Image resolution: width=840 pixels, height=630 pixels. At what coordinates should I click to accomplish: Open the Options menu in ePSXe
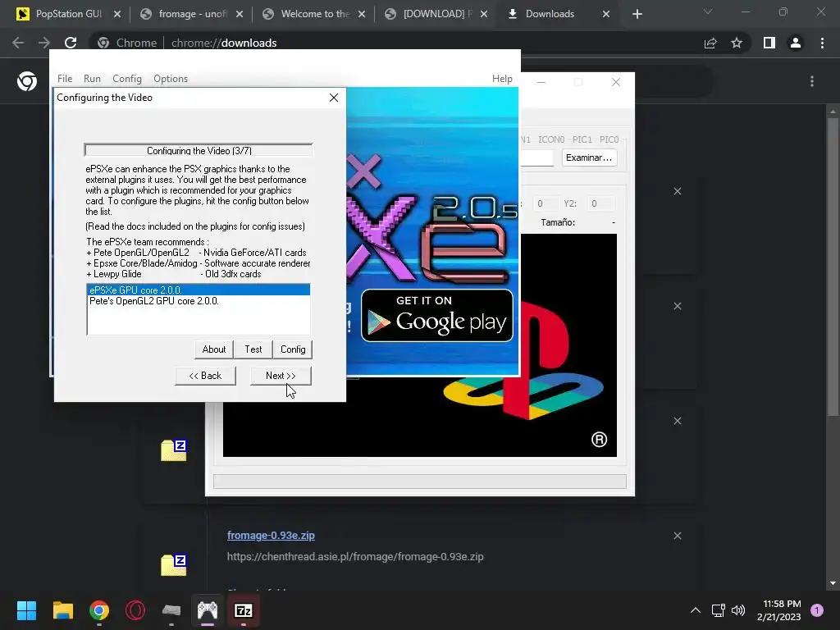171,78
